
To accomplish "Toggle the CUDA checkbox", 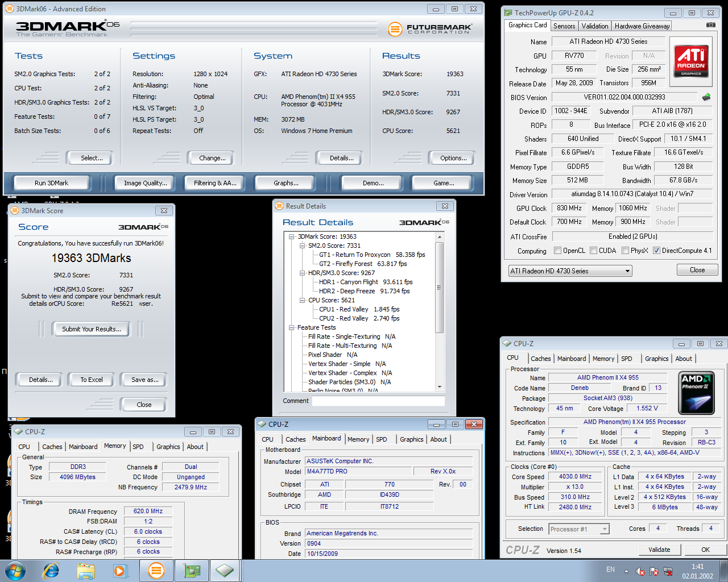I will tap(594, 251).
